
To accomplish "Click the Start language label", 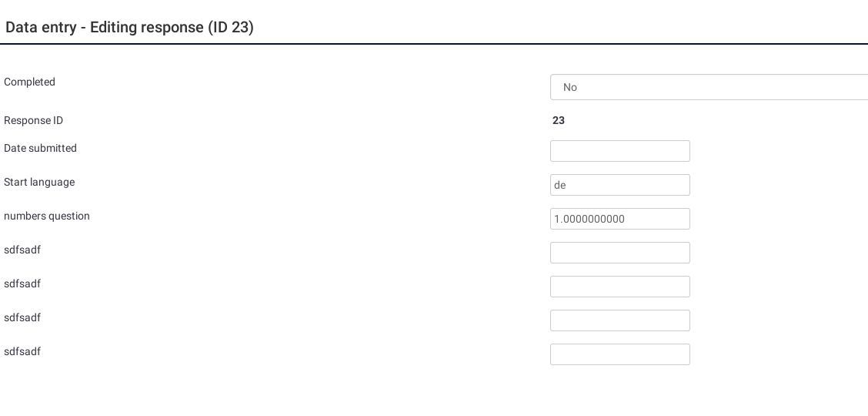I will [39, 182].
